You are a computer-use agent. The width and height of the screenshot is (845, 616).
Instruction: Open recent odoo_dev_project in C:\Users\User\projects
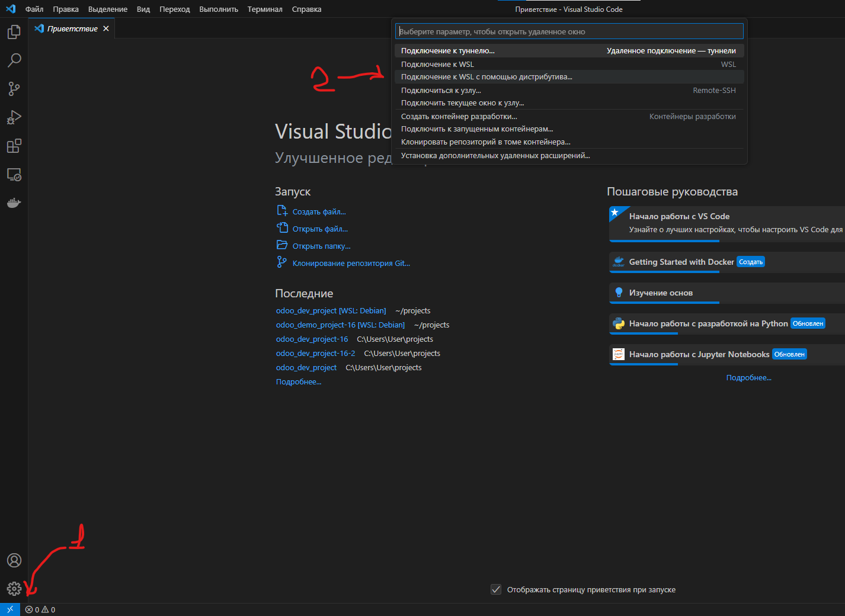pyautogui.click(x=306, y=367)
